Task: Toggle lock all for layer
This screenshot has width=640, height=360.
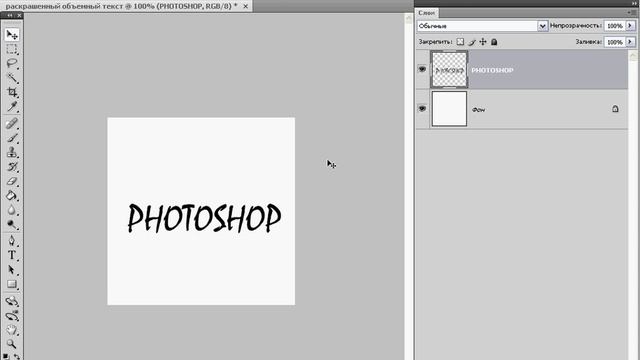Action: 494,42
